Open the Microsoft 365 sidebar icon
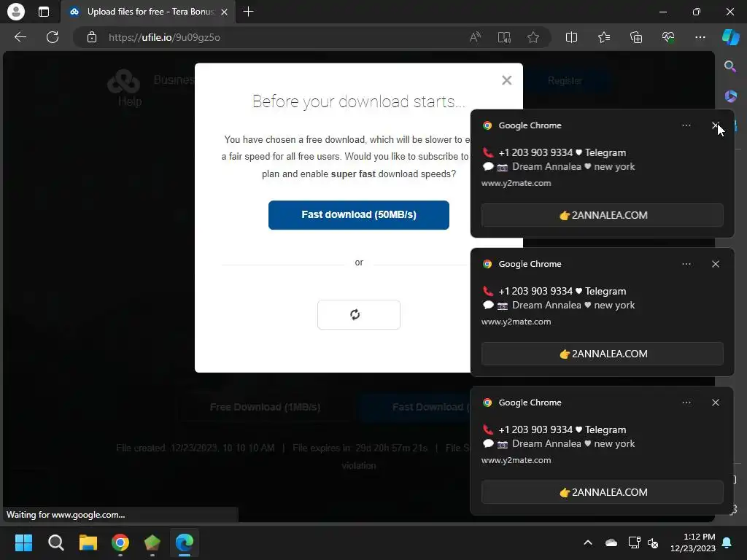Viewport: 747px width, 560px height. pos(730,96)
